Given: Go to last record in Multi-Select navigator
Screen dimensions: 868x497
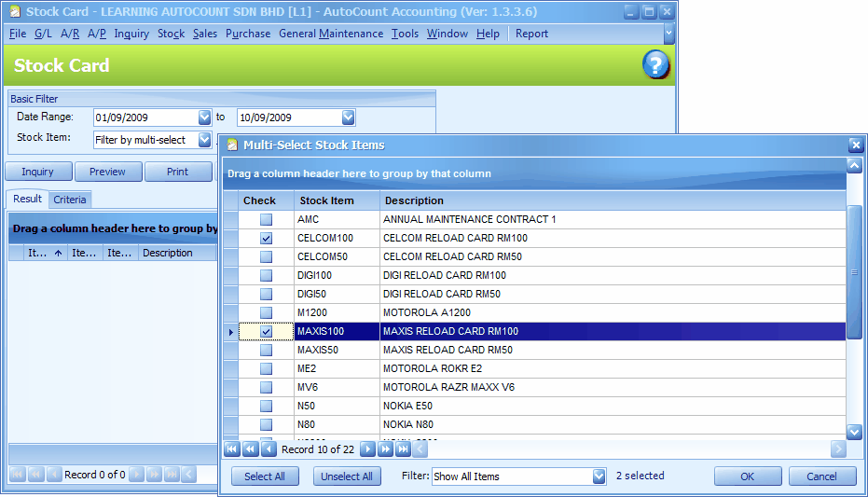Looking at the screenshot, I should 404,449.
